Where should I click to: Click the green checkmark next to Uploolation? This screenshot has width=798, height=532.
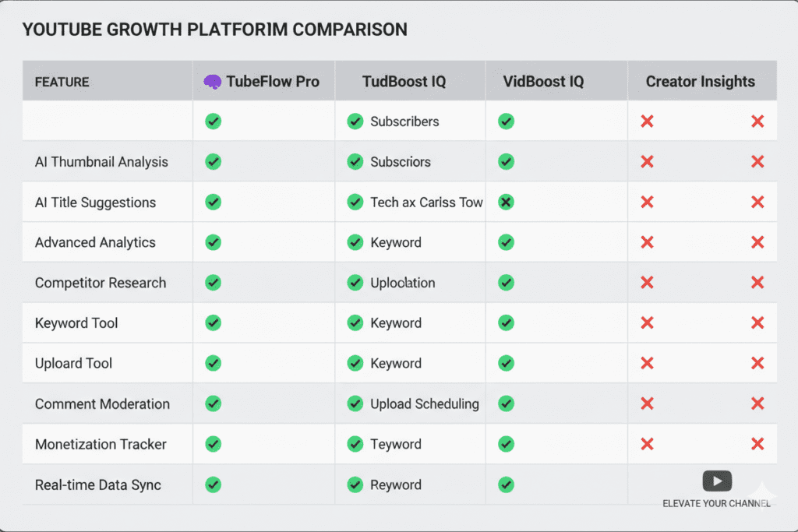coord(355,283)
